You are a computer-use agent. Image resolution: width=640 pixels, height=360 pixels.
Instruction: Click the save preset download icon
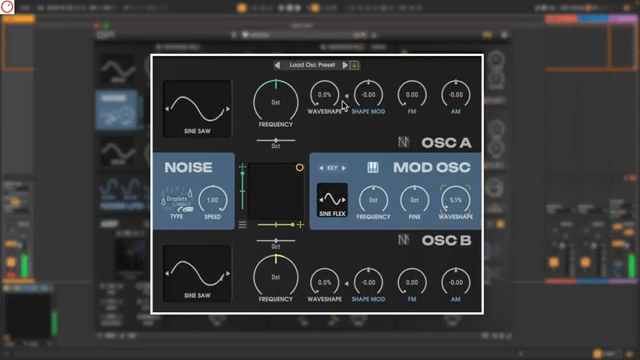(354, 65)
